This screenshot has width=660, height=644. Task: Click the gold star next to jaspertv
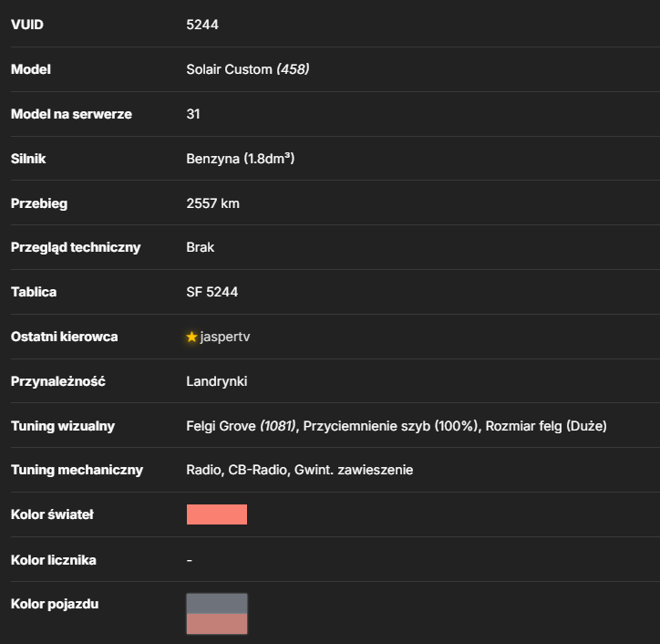pyautogui.click(x=191, y=337)
